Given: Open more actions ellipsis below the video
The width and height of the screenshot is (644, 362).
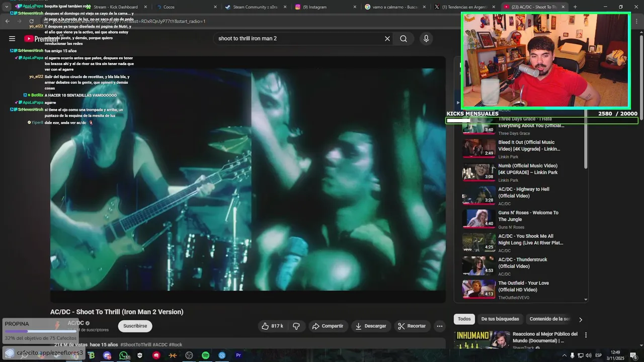Looking at the screenshot, I should click(x=440, y=326).
